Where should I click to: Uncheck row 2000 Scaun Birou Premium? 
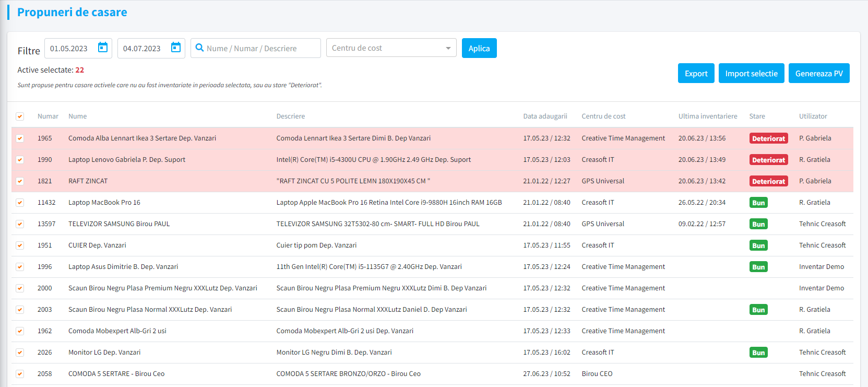20,288
